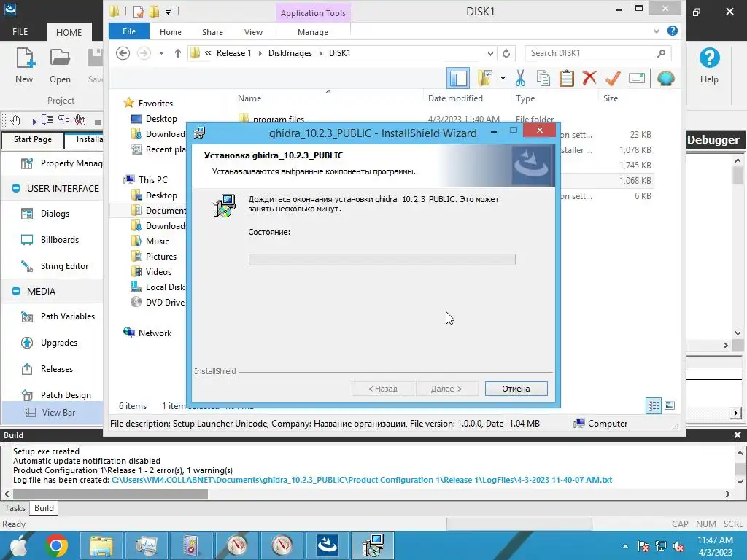Open the select-items toolbar dropdown arrow

(503, 78)
